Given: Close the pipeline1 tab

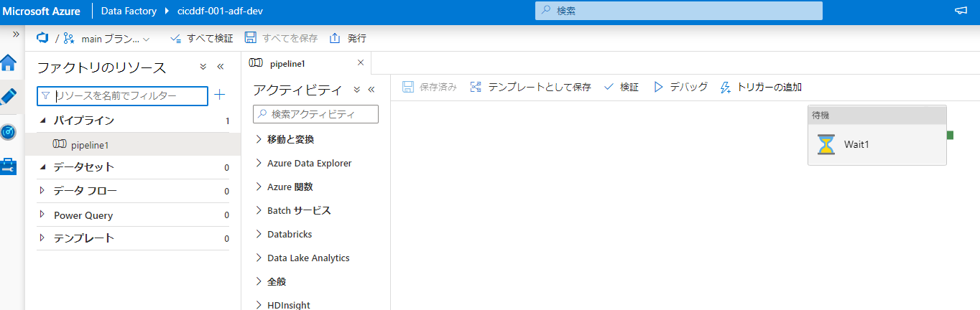Looking at the screenshot, I should [x=361, y=63].
